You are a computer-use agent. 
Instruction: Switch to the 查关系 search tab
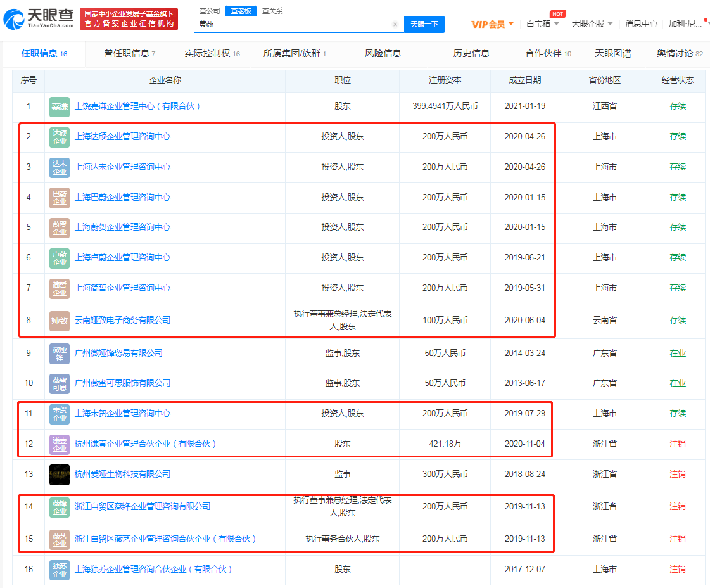[x=272, y=11]
